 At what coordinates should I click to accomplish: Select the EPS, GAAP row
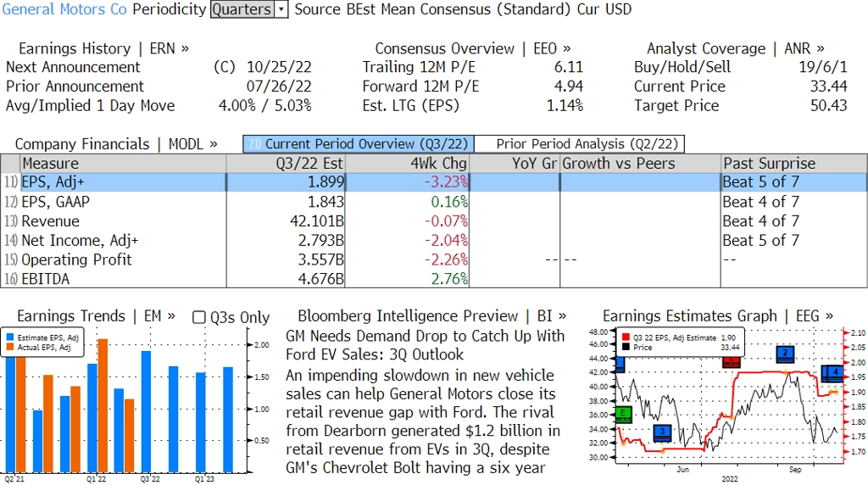(434, 202)
